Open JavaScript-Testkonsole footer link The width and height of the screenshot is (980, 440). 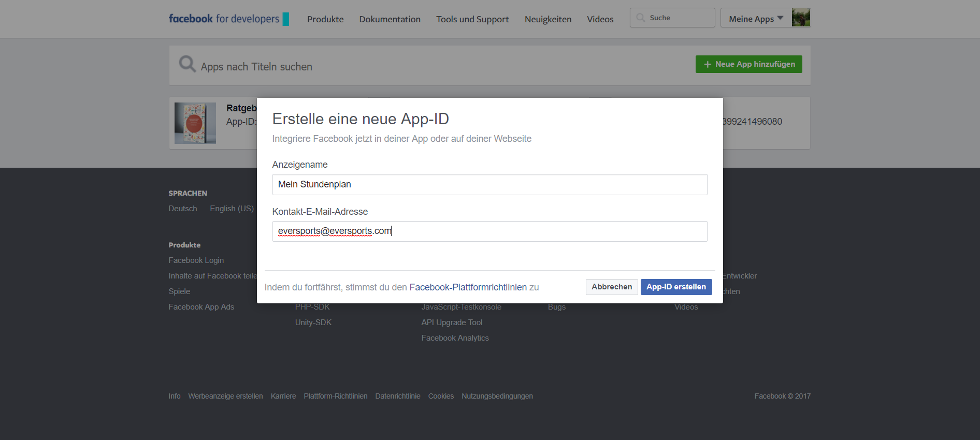(462, 307)
